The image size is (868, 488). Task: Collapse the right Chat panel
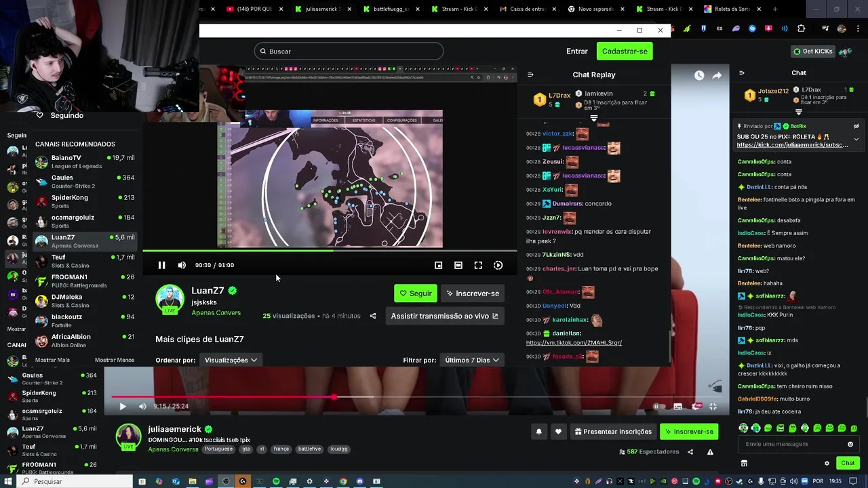click(742, 73)
